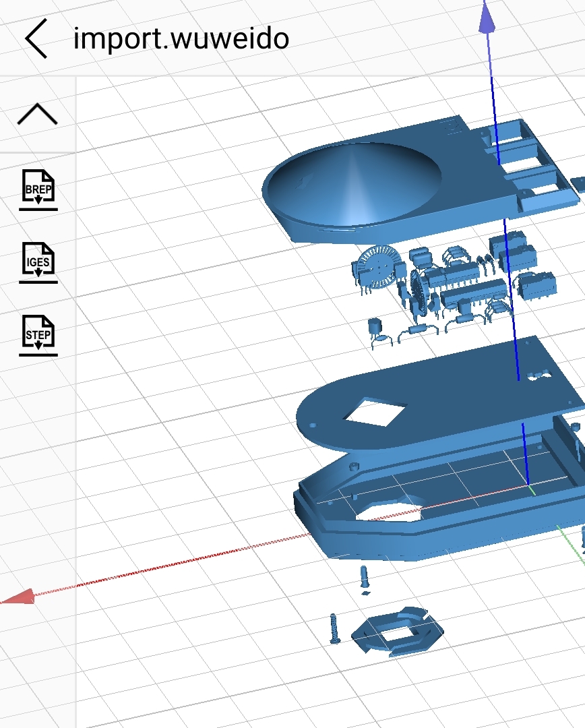Collapse the export panel with up chevron
The image size is (585, 728).
(37, 114)
